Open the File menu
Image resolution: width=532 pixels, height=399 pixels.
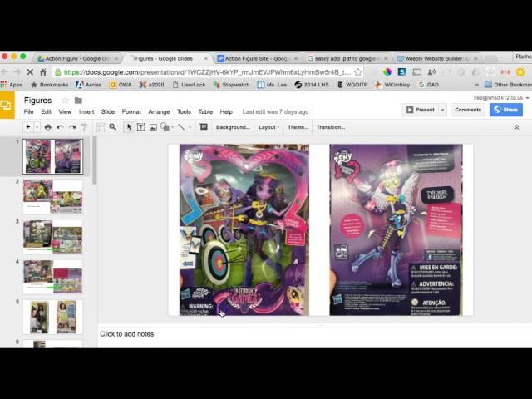click(x=28, y=111)
